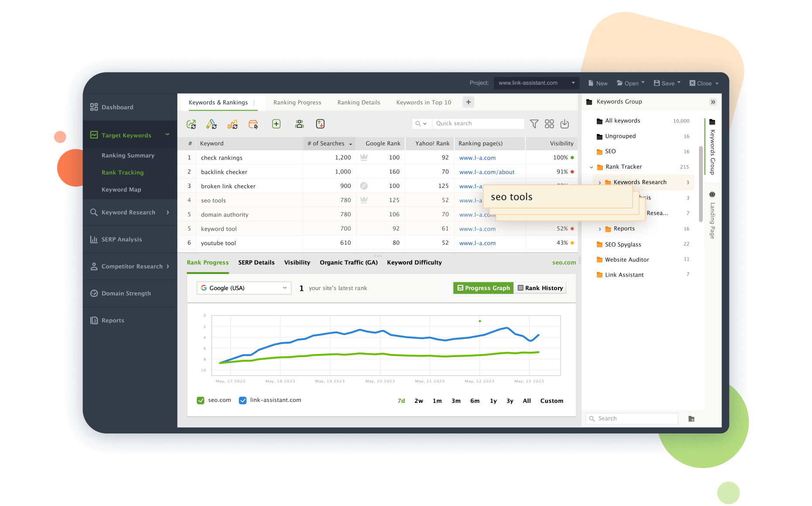The image size is (812, 506).
Task: Open the quick search magnifier dropdown
Action: click(421, 124)
